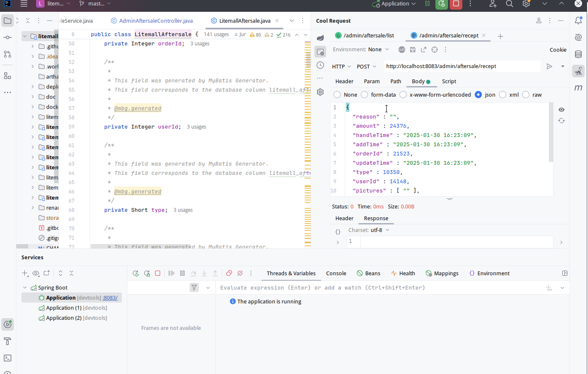Screen dimensions: 588x374
Task: Add new request tab with plus
Action: 500,36
